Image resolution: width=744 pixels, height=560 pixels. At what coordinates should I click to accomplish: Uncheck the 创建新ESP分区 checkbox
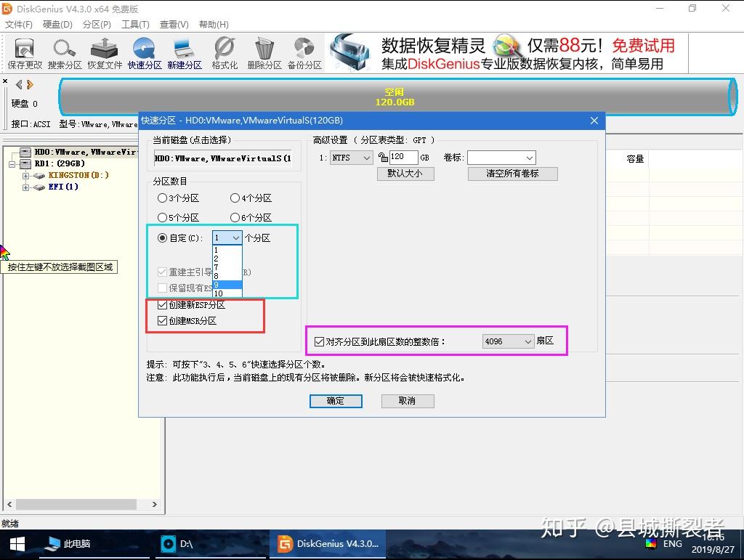163,304
